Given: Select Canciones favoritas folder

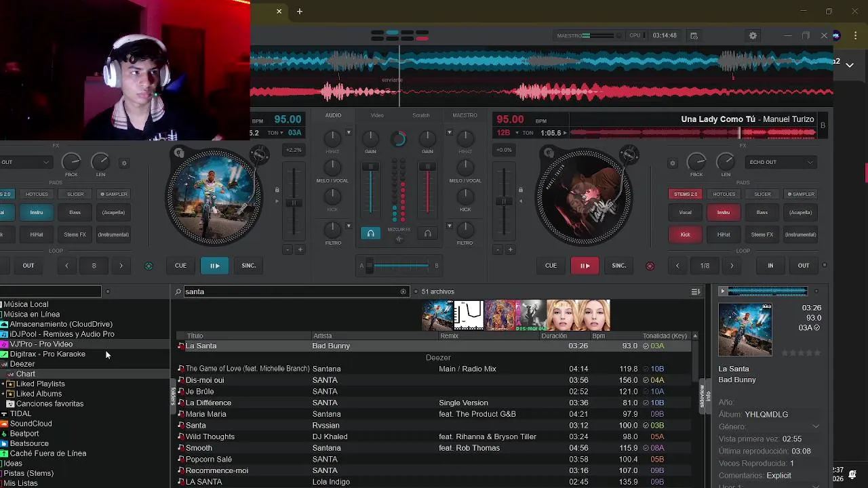Looking at the screenshot, I should click(50, 404).
